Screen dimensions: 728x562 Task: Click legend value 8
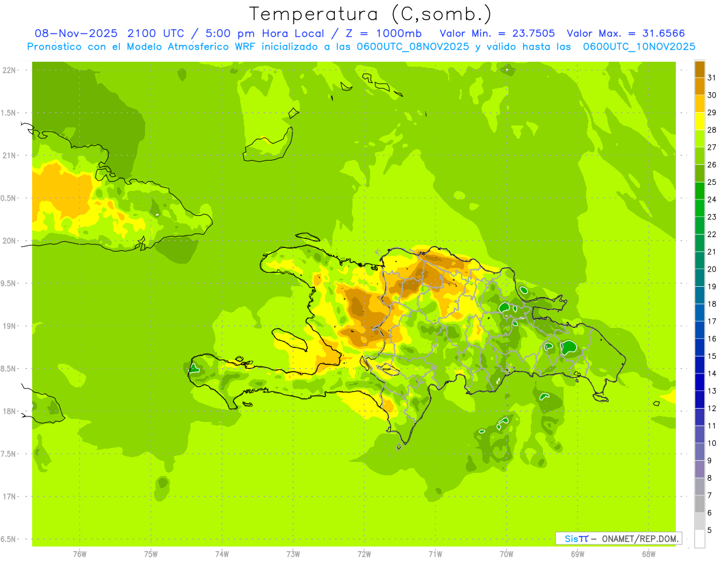[x=710, y=478]
